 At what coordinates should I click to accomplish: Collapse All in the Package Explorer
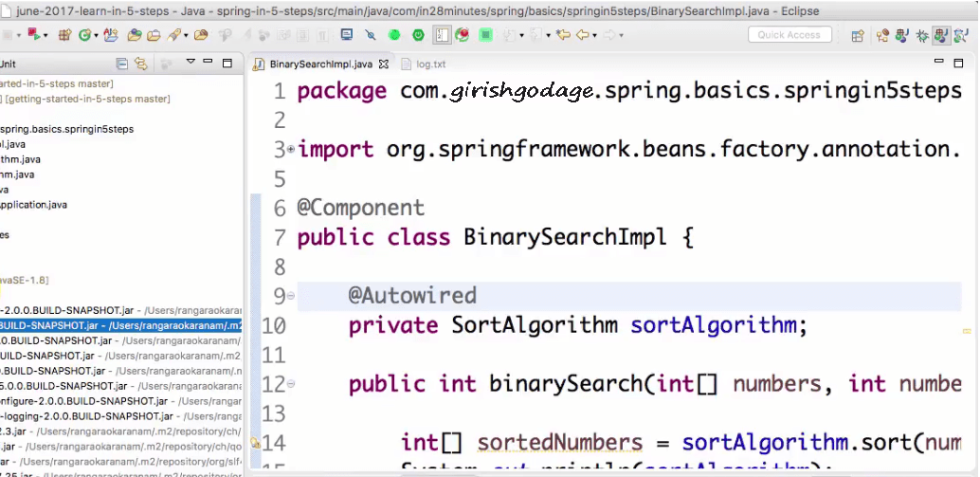122,64
